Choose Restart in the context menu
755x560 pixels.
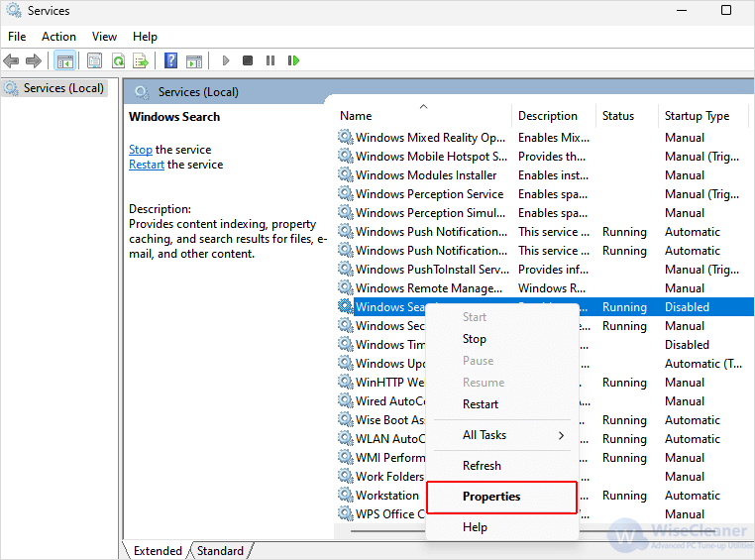click(x=501, y=404)
